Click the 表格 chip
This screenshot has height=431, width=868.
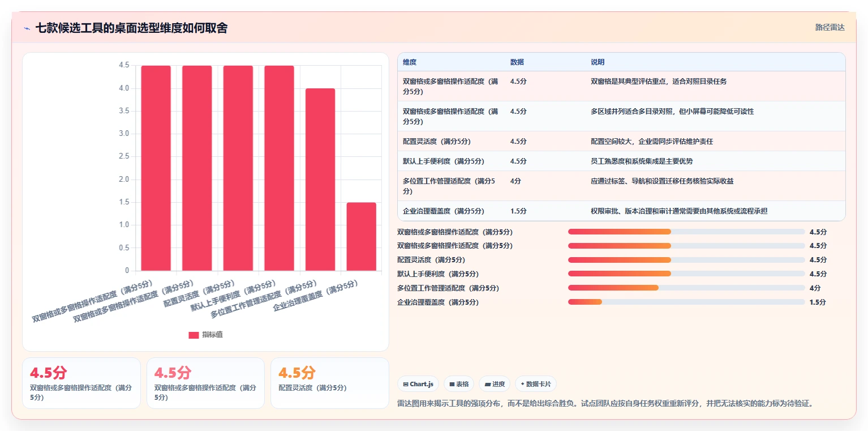tap(459, 384)
